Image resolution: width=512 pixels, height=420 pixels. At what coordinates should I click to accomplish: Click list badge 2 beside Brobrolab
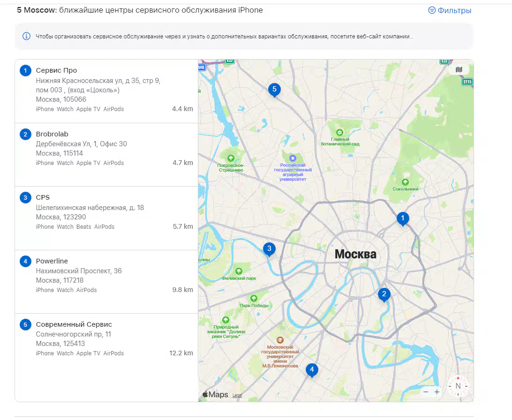[x=25, y=134]
